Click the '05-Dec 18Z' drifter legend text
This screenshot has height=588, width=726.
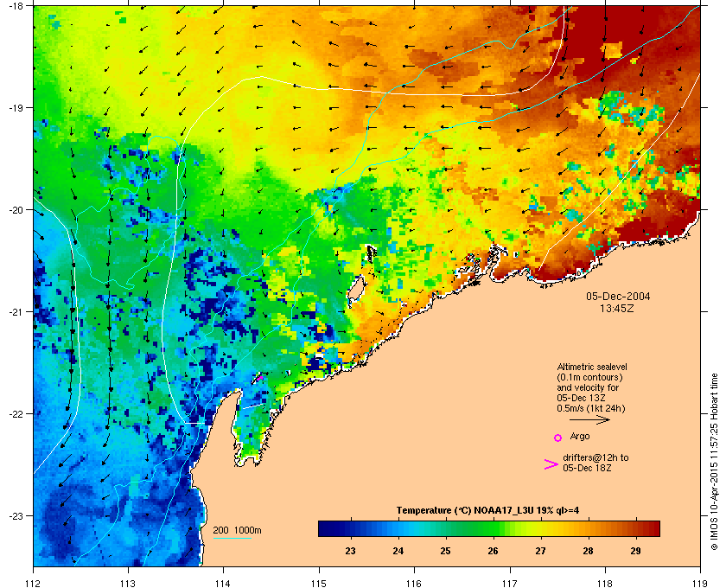click(x=587, y=468)
